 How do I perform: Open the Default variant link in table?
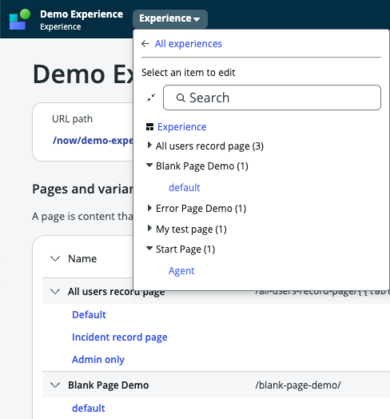coord(89,315)
